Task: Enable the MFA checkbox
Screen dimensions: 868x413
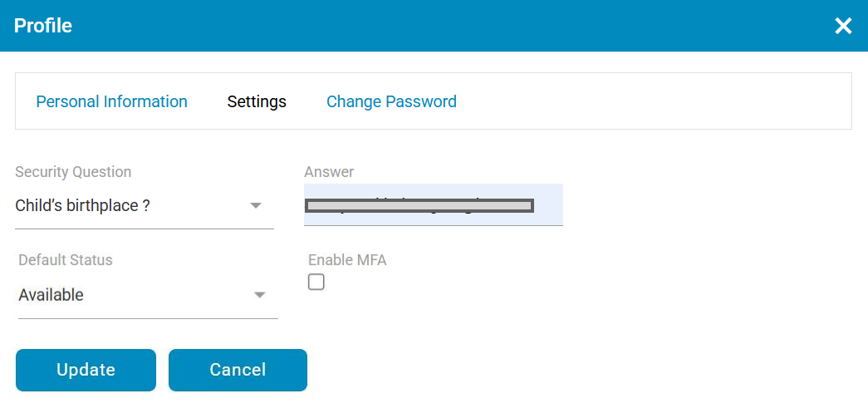Action: 316,283
